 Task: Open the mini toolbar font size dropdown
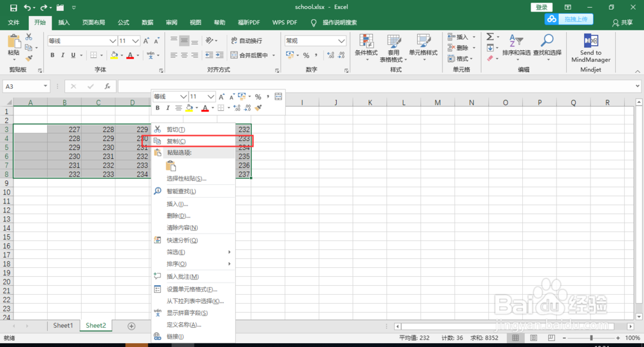point(211,97)
